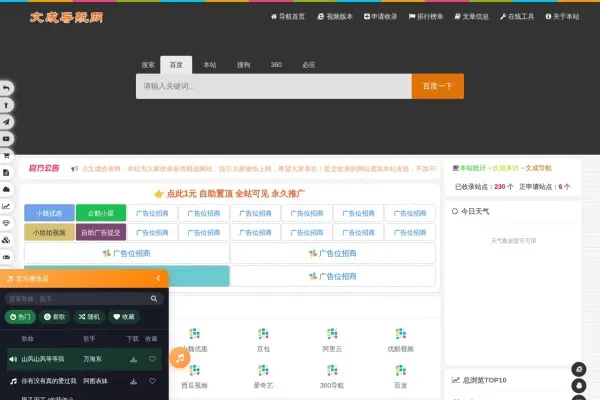Toggle the 随机 shuffle filter
600x400 pixels.
click(89, 317)
